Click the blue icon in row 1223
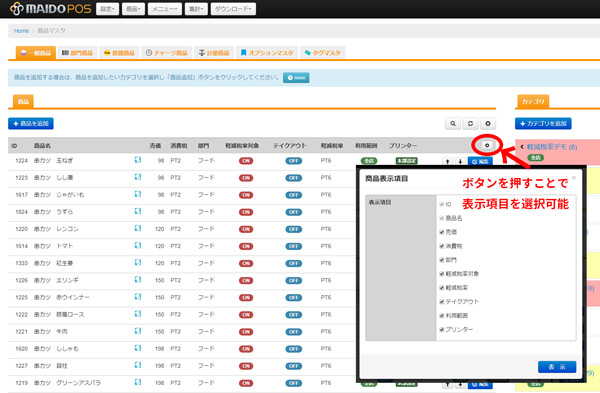The image size is (600, 393). [x=138, y=177]
